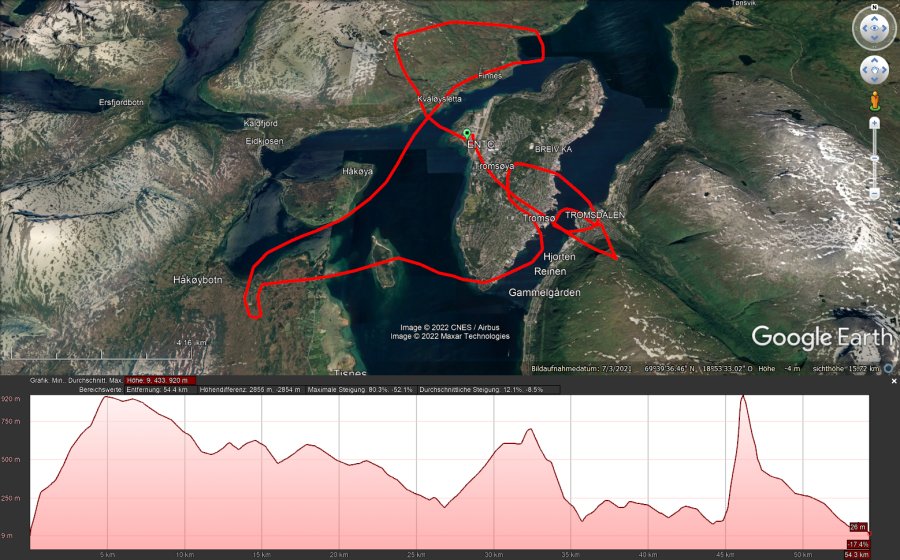
Task: Click the Maximale Steigung value field
Action: click(361, 390)
